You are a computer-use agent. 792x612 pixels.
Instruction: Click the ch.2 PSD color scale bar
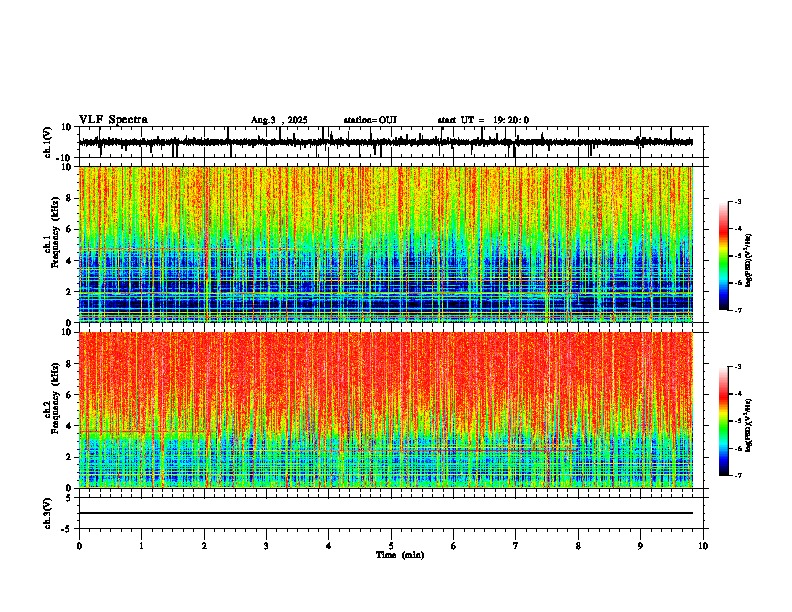click(724, 421)
